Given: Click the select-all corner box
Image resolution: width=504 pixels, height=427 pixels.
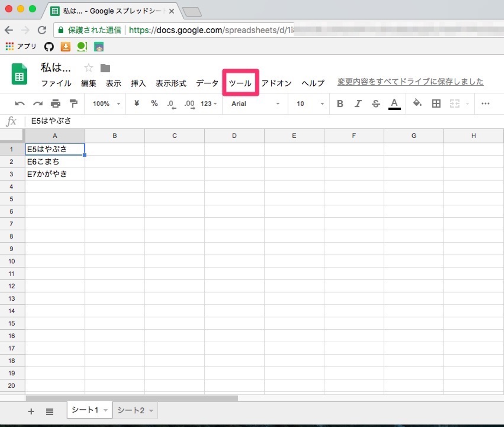Looking at the screenshot, I should pyautogui.click(x=12, y=136).
